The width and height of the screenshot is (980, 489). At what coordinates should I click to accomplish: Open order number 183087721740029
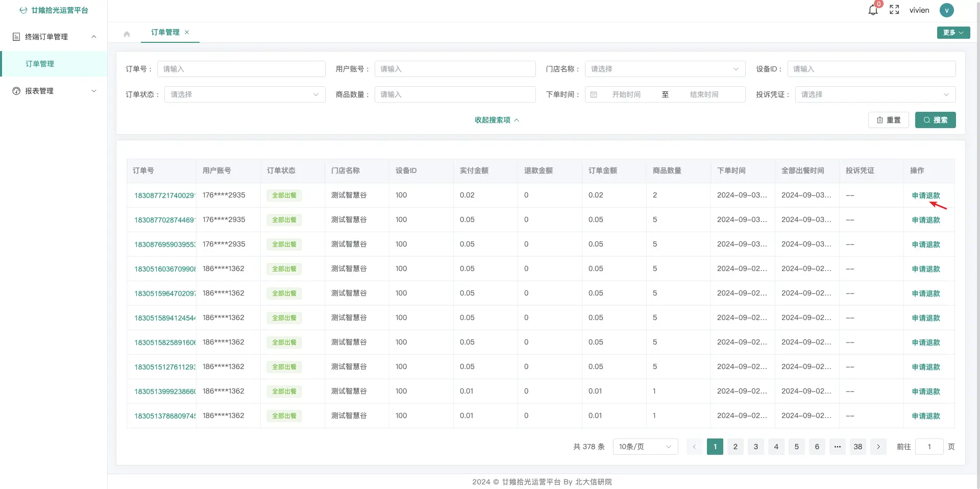164,195
